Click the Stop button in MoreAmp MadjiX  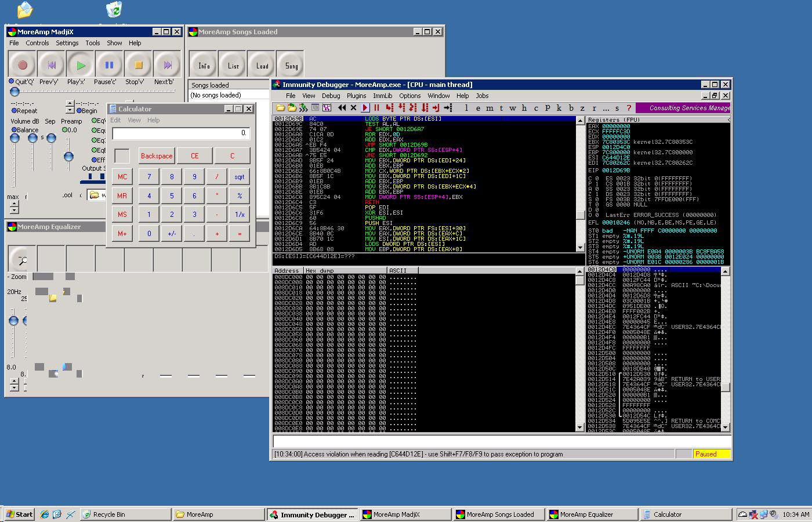(x=138, y=65)
